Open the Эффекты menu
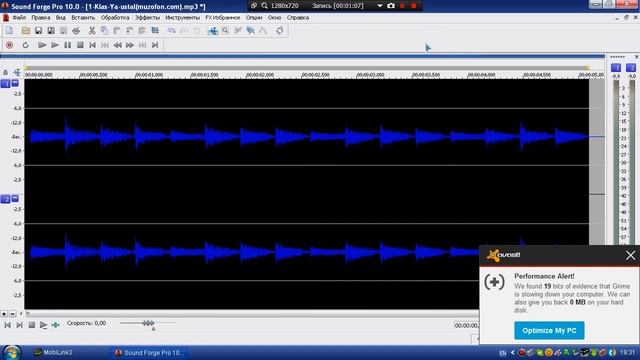Viewport: 640px width, 360px height. tap(147, 18)
